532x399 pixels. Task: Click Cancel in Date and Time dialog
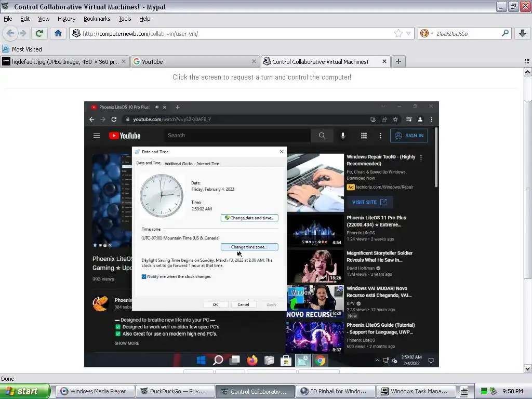[243, 304]
